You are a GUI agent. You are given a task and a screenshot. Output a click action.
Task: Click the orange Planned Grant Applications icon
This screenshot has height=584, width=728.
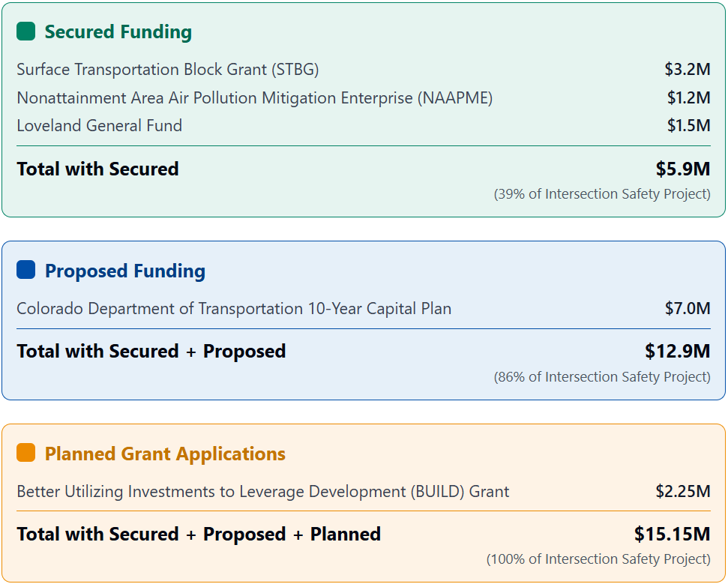coord(26,453)
